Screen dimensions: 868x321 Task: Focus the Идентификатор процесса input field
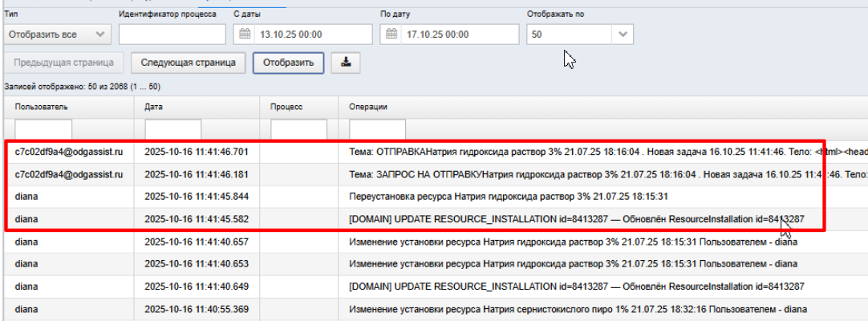point(172,35)
